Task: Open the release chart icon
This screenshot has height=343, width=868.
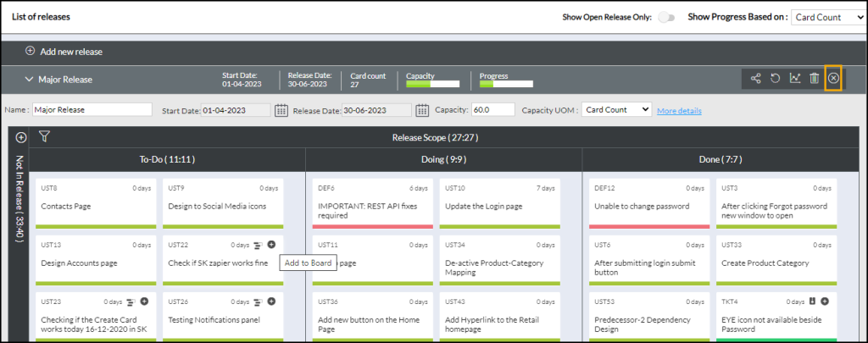Action: 794,79
